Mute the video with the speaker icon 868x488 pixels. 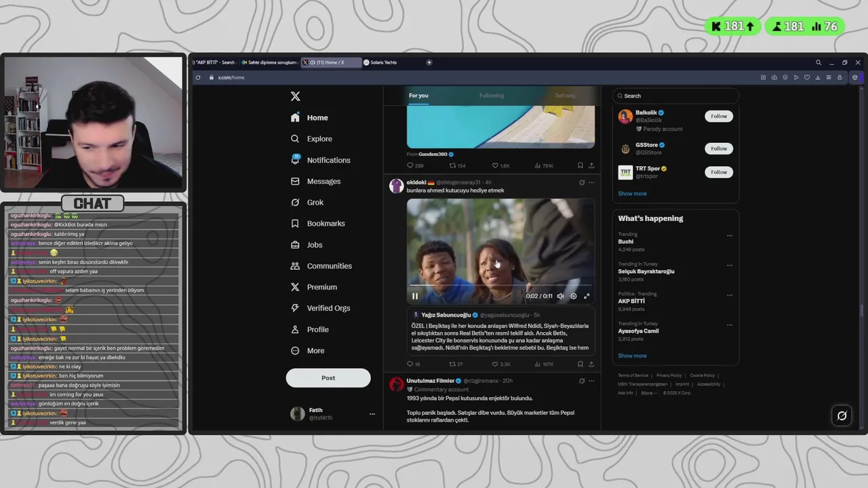(x=560, y=296)
